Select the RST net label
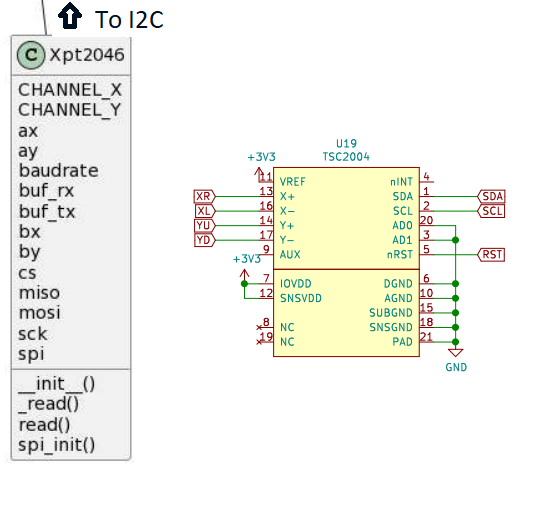Viewport: 534px width, 528px height. point(491,255)
